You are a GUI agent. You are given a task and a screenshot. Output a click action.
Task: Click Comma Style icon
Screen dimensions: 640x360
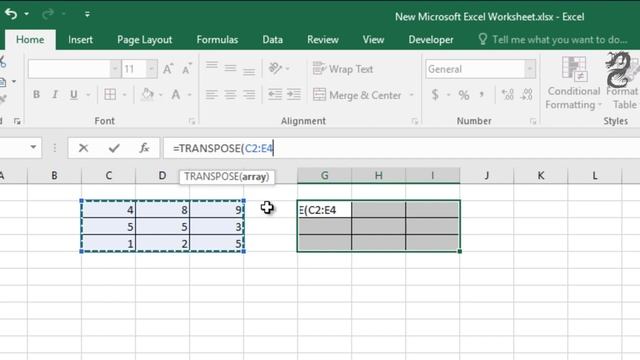(482, 95)
